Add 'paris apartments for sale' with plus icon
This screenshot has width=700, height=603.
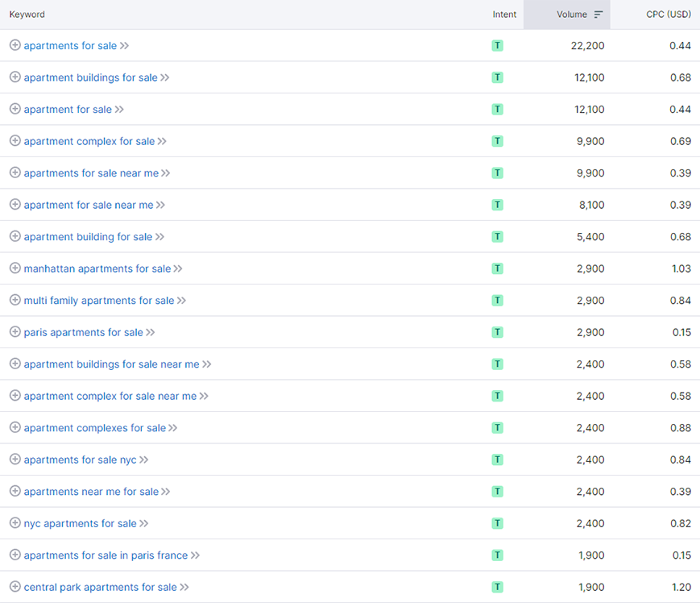(x=14, y=332)
